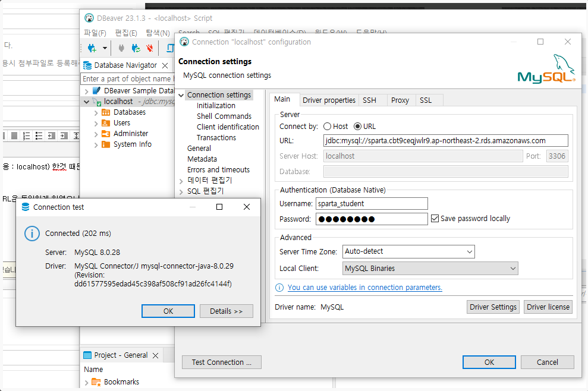The image size is (588, 391).
Task: Select the Host radio button
Action: 328,127
